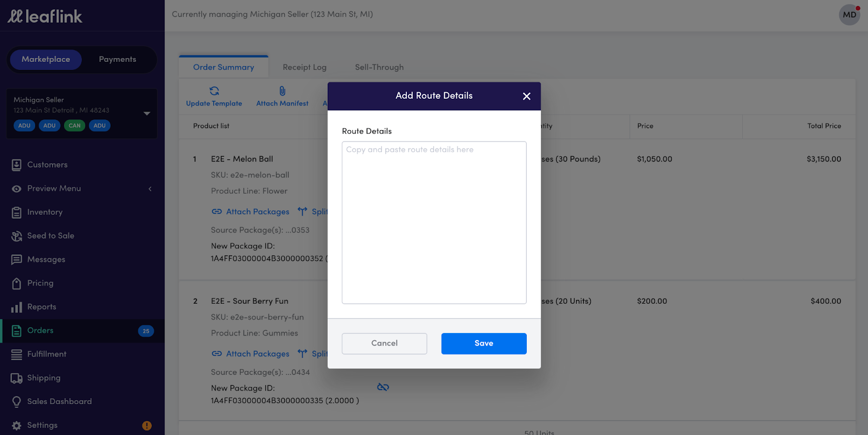Click the first ADU license badge

pyautogui.click(x=24, y=125)
